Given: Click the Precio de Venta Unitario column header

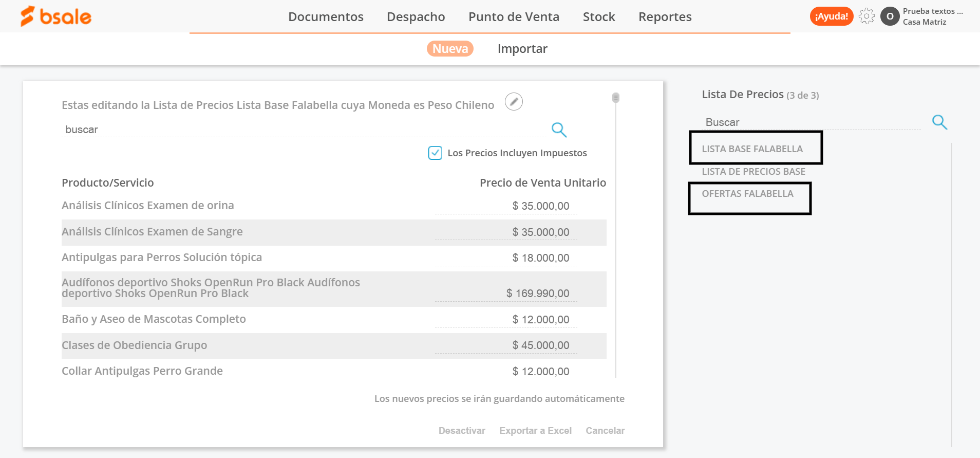Looking at the screenshot, I should [x=543, y=183].
